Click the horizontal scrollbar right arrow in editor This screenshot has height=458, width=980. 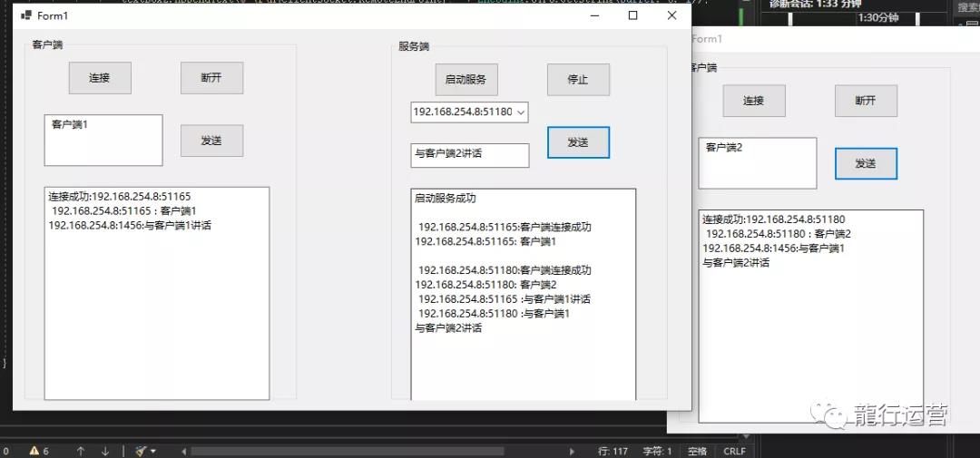tap(572, 451)
